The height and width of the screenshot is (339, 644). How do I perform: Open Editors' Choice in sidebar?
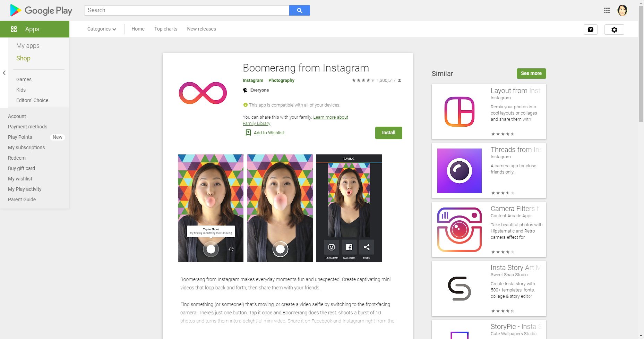[32, 100]
